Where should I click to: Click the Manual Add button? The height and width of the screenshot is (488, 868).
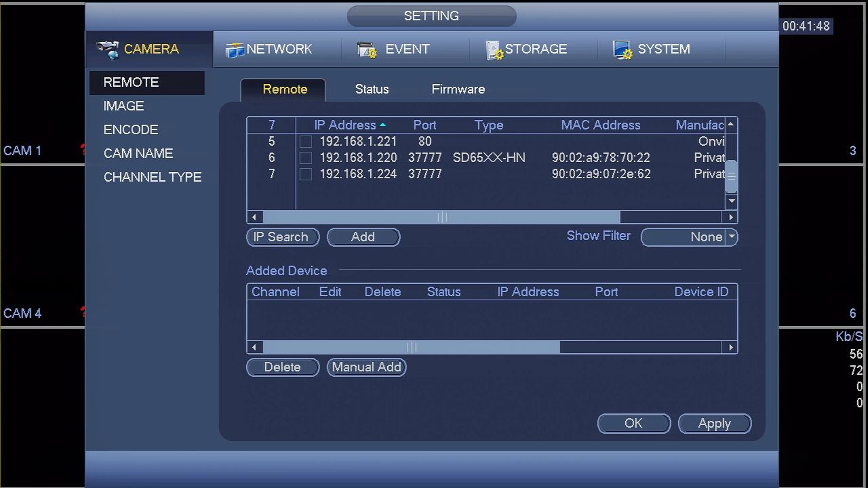pyautogui.click(x=366, y=367)
